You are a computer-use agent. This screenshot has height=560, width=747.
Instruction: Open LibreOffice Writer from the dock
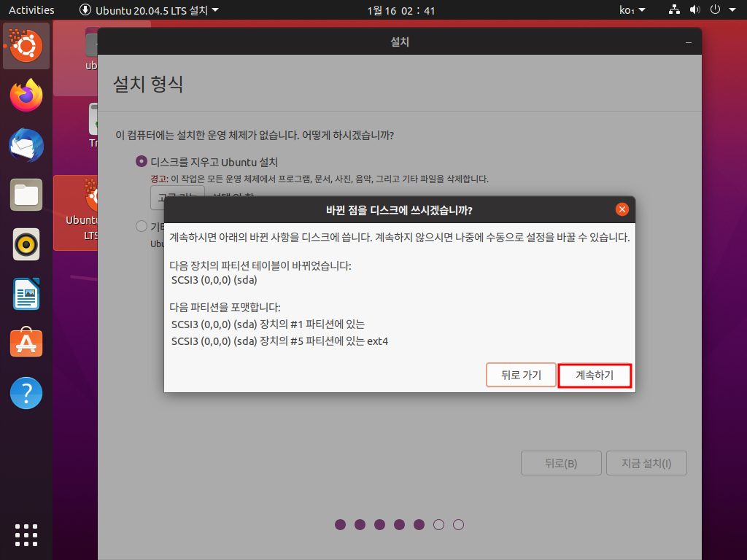pyautogui.click(x=26, y=294)
